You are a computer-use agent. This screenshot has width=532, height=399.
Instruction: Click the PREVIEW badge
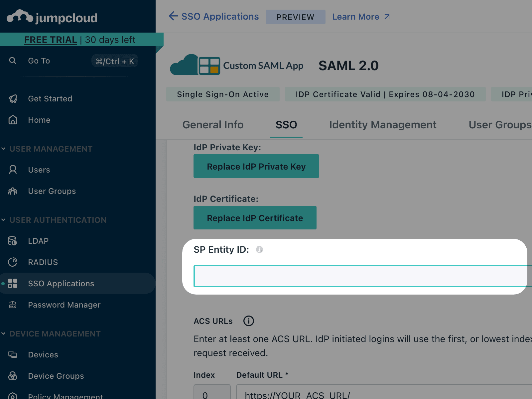295,17
